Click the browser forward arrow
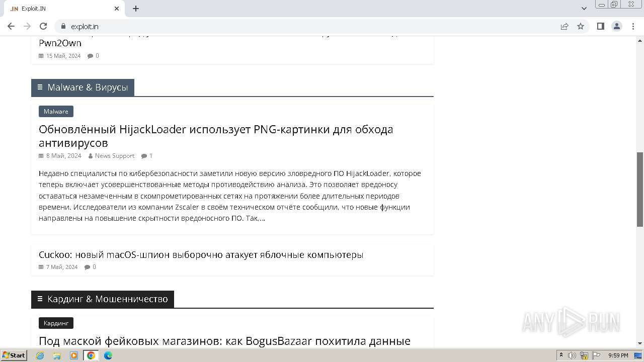 pos(27,26)
